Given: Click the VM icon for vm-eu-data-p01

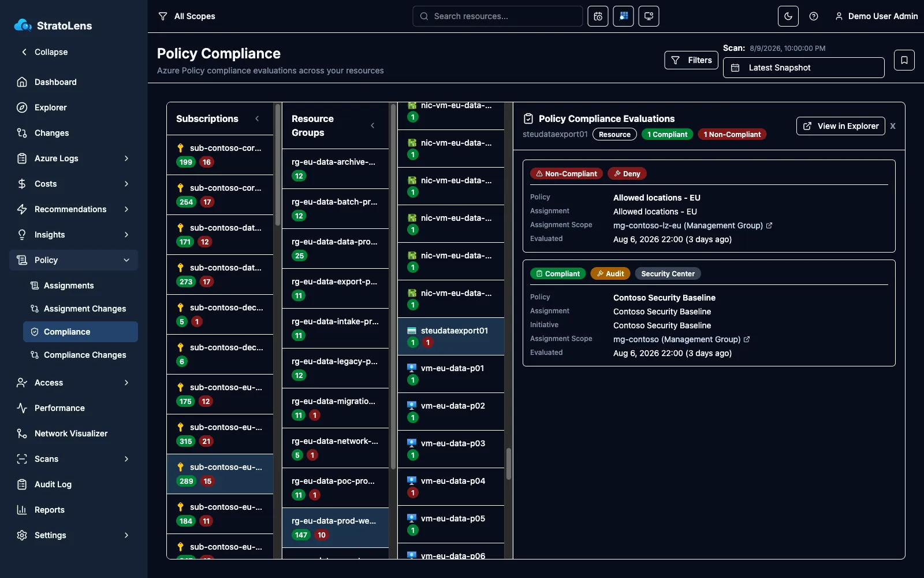Looking at the screenshot, I should (x=412, y=368).
